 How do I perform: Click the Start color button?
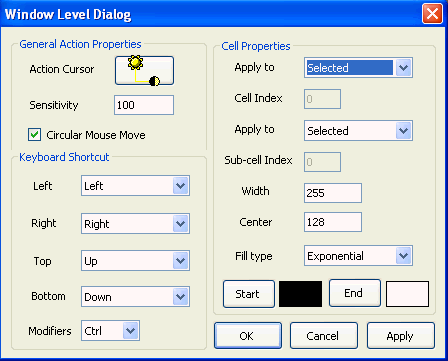(249, 294)
